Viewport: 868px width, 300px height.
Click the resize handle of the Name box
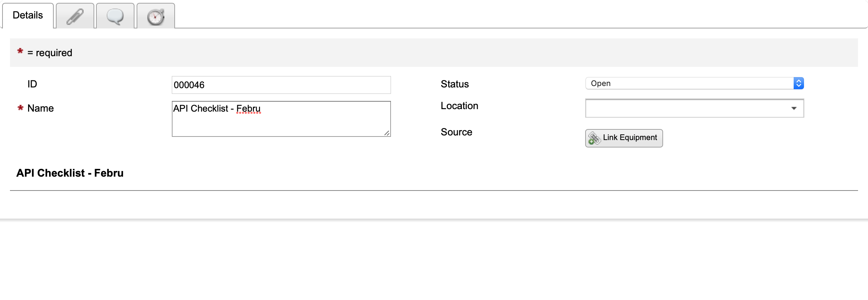pyautogui.click(x=388, y=133)
